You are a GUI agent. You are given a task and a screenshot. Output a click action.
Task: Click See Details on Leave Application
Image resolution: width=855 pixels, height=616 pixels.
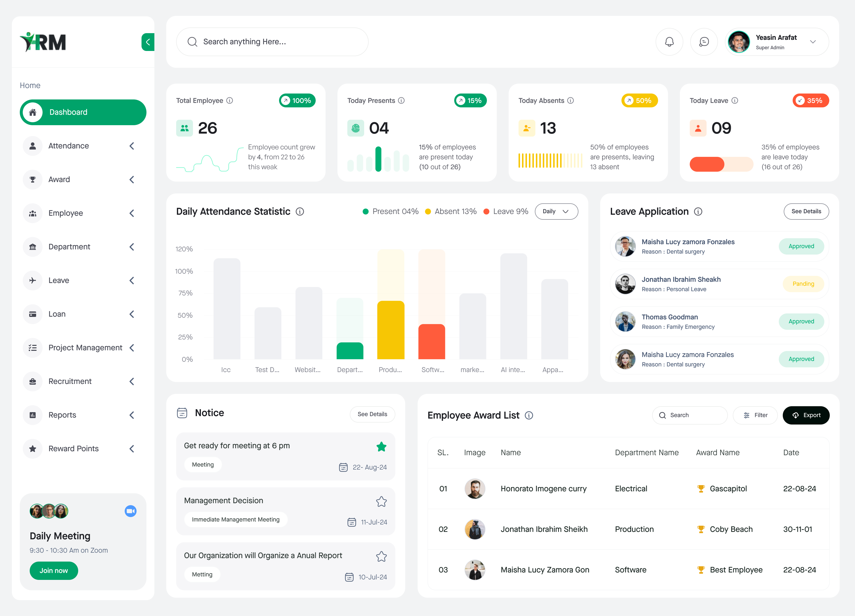coord(806,212)
